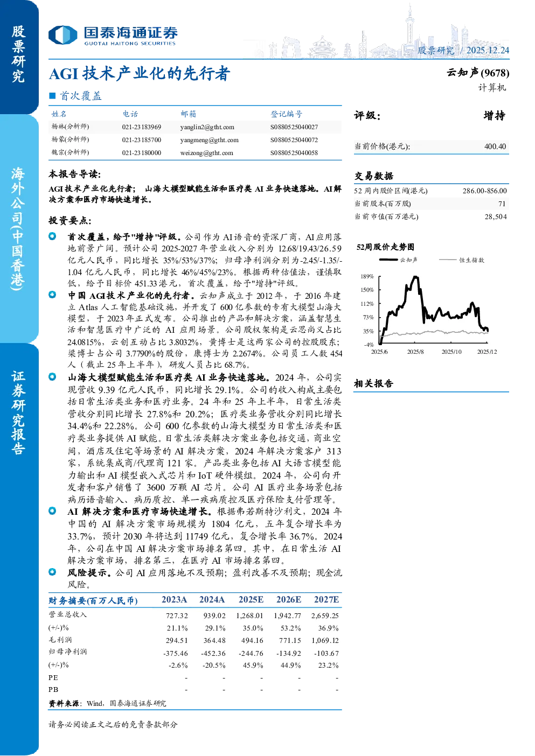Click 2026E revenue value 1,942.77

click(287, 615)
